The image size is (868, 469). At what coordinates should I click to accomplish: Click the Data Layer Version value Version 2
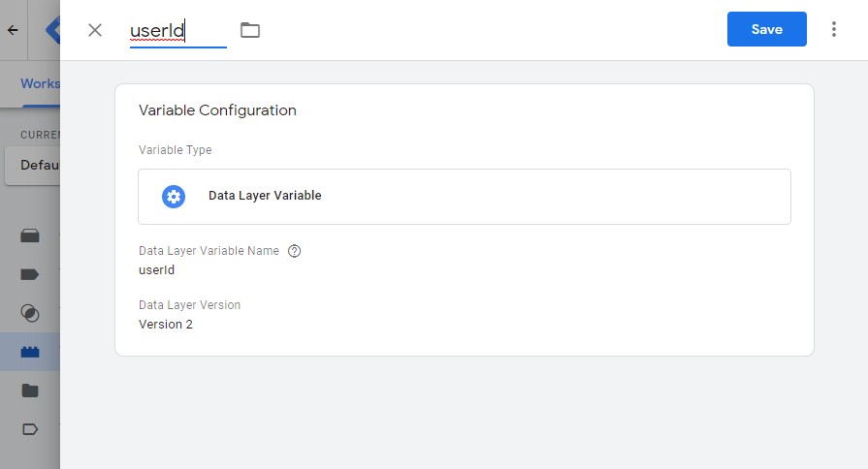pyautogui.click(x=166, y=324)
